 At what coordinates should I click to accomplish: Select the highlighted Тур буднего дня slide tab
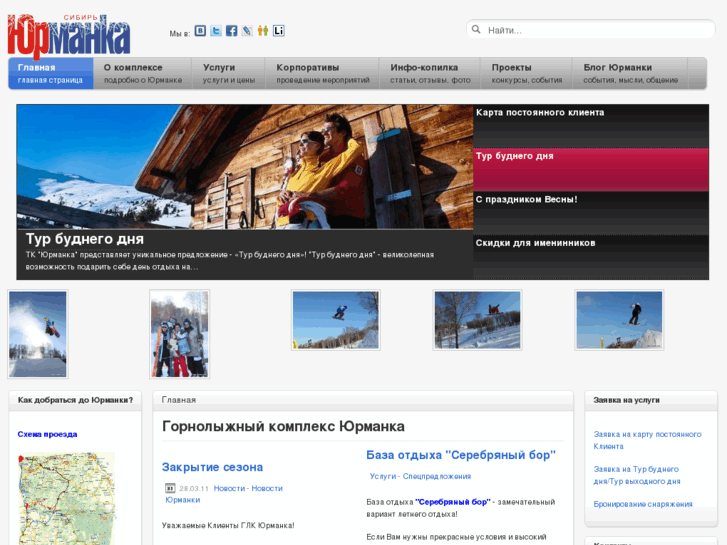click(x=591, y=170)
